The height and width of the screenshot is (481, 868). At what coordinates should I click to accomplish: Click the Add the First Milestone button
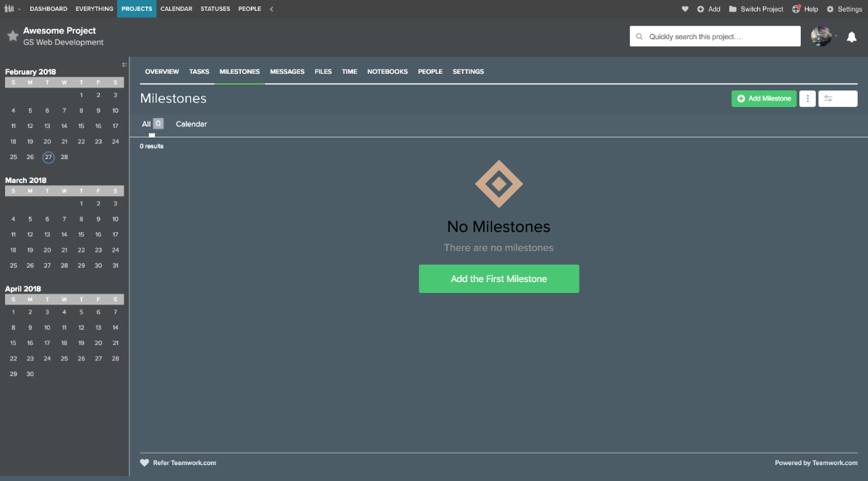[498, 278]
